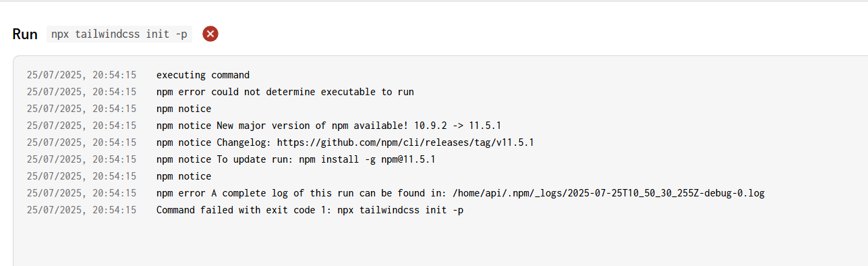868x266 pixels.
Task: Click the last empty 'npm notice' line
Action: pos(183,176)
